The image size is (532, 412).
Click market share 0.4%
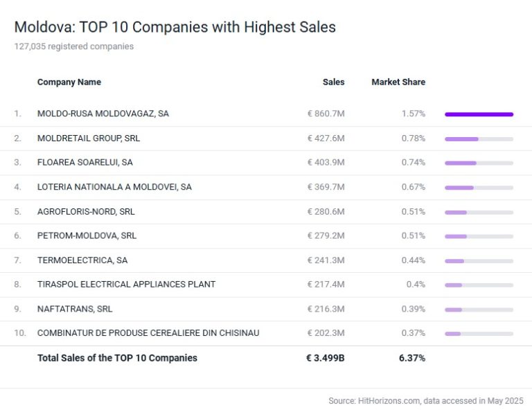coord(416,284)
